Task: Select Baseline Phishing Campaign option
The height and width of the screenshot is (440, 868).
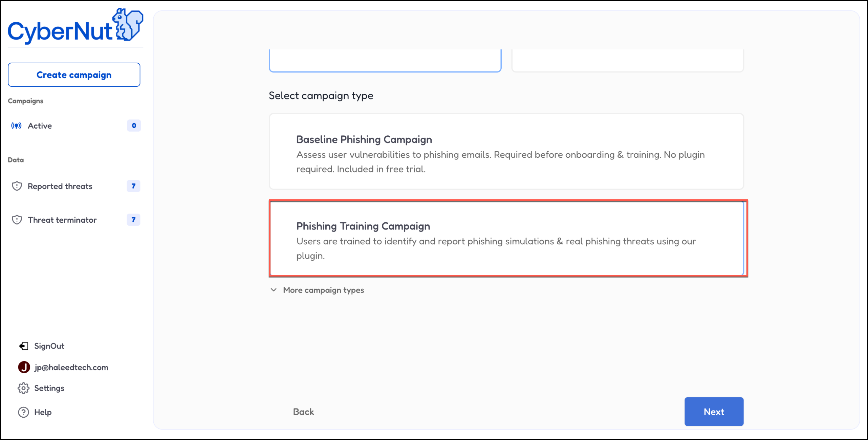Action: pos(506,152)
